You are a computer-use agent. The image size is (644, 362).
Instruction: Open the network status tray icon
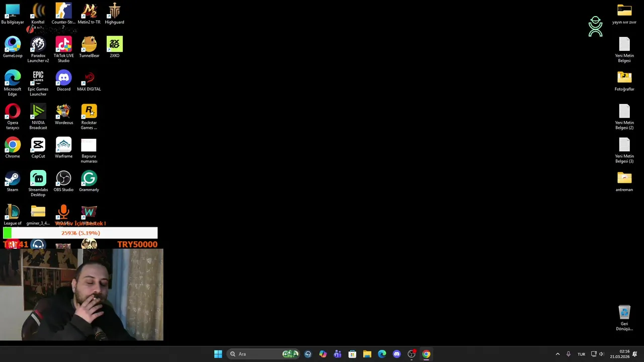tap(594, 354)
